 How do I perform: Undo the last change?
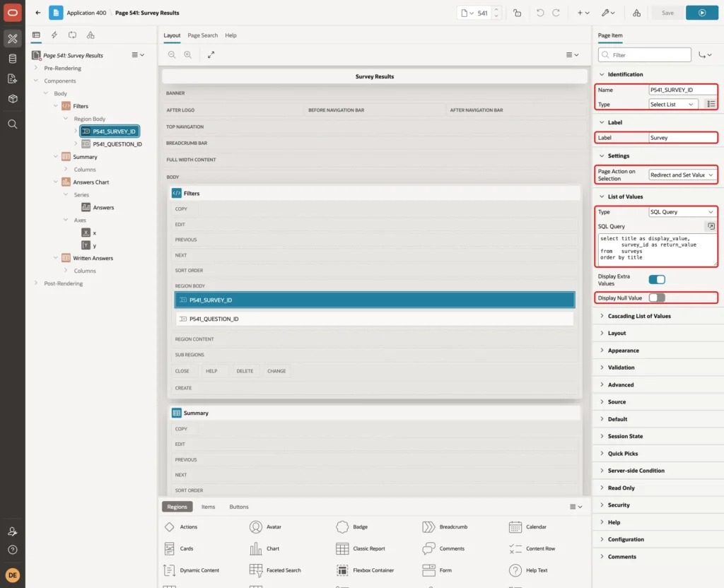[540, 13]
